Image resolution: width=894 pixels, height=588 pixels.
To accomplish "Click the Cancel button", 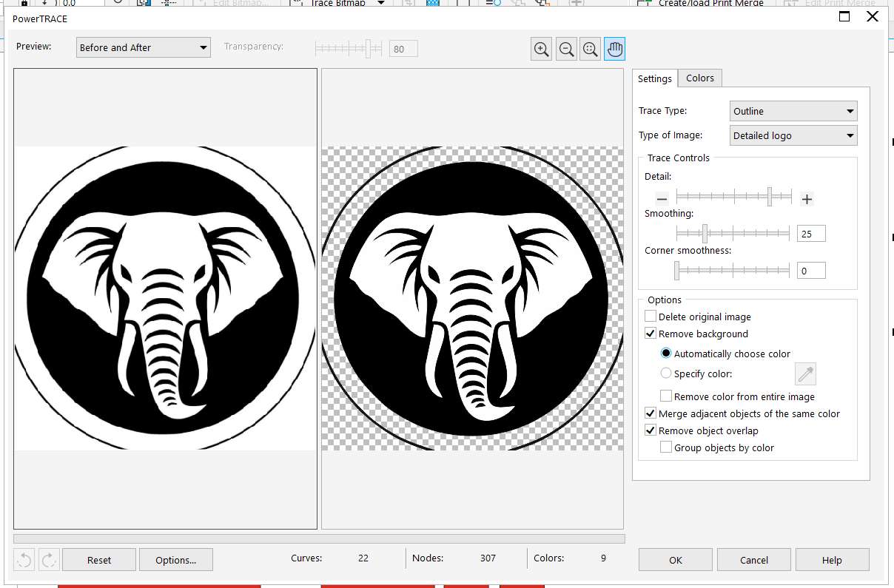I will click(754, 560).
